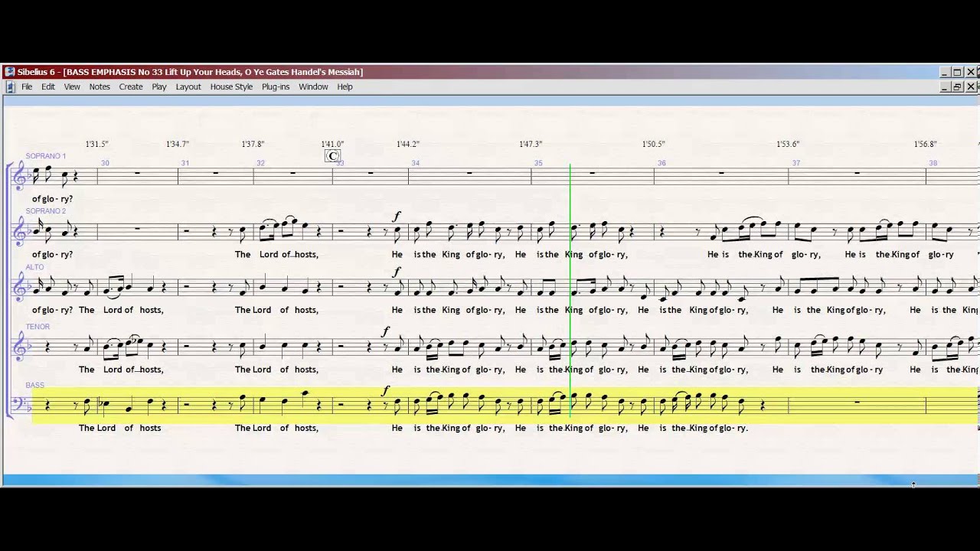Select bar number 36
Screen dimensions: 980x551
(x=661, y=163)
